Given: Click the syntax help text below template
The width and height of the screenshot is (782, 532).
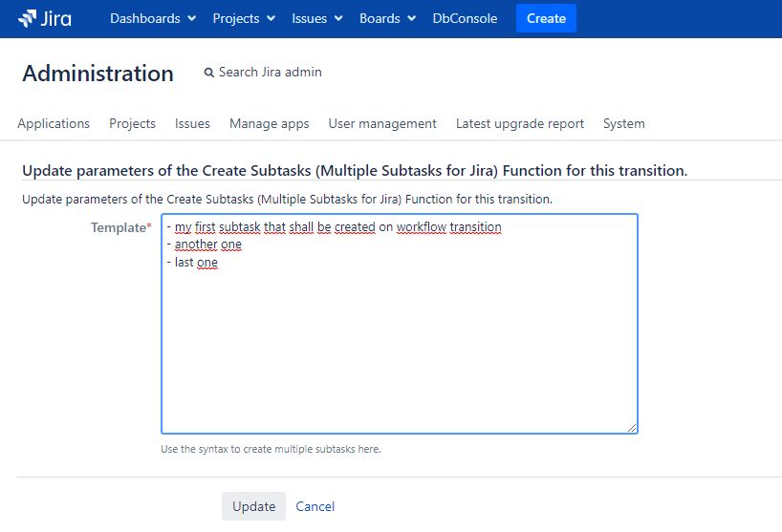Looking at the screenshot, I should (271, 449).
